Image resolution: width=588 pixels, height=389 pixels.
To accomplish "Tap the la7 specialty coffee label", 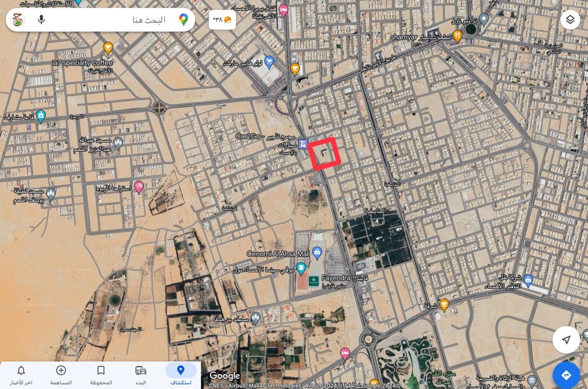I will coord(83,63).
